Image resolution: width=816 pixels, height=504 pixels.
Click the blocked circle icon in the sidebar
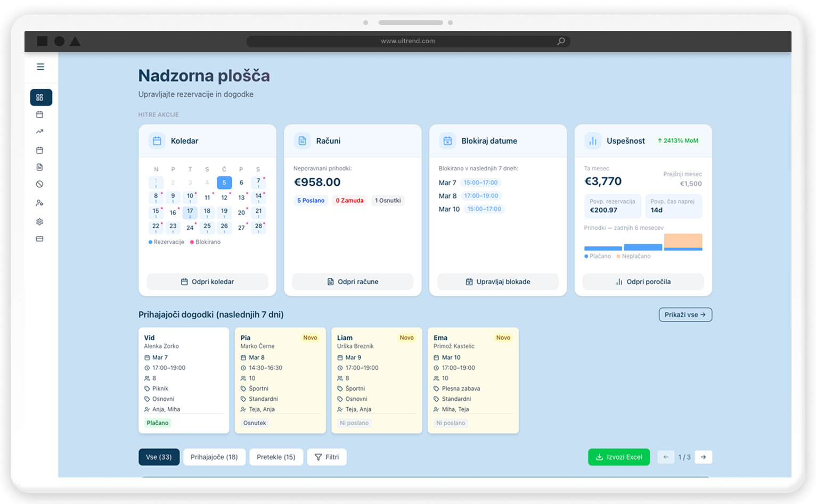tap(39, 185)
